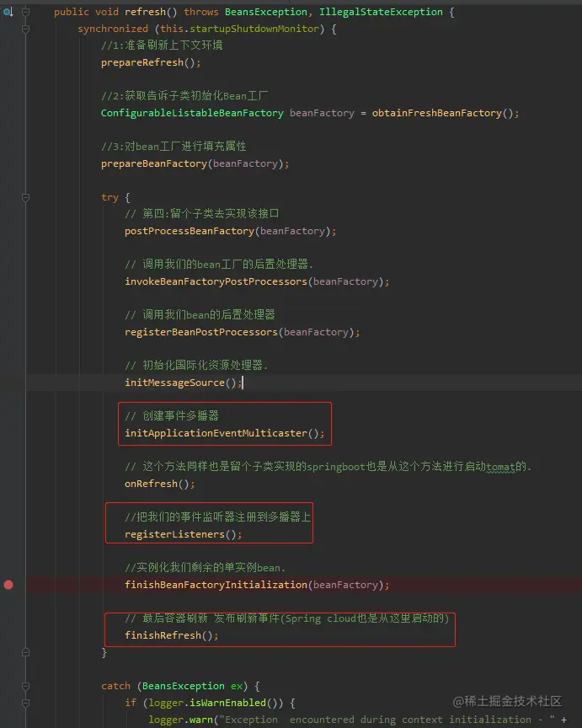Click the ConfigurableListableBeanFactory type name
The height and width of the screenshot is (728, 582).
192,113
